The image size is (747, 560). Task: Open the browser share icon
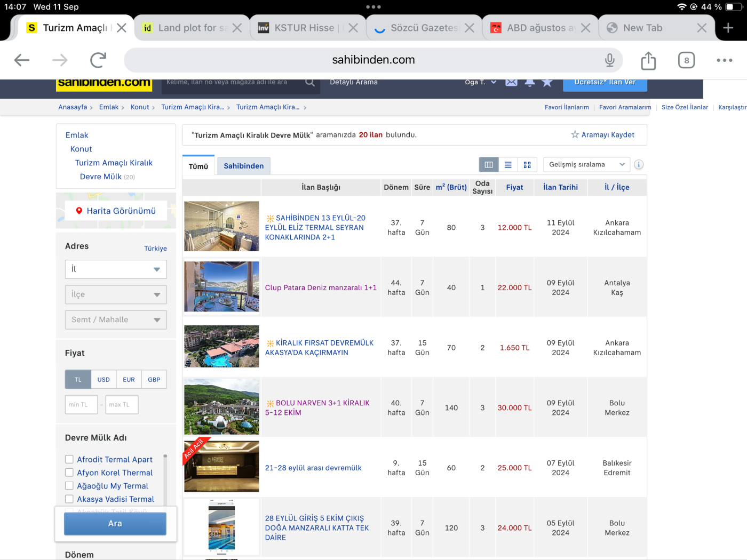(x=648, y=60)
